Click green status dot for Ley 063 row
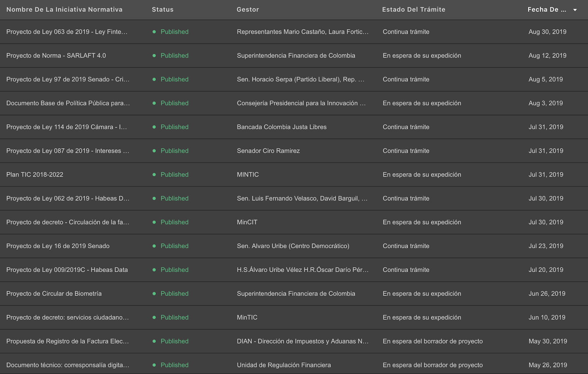The height and width of the screenshot is (374, 588). click(x=154, y=32)
